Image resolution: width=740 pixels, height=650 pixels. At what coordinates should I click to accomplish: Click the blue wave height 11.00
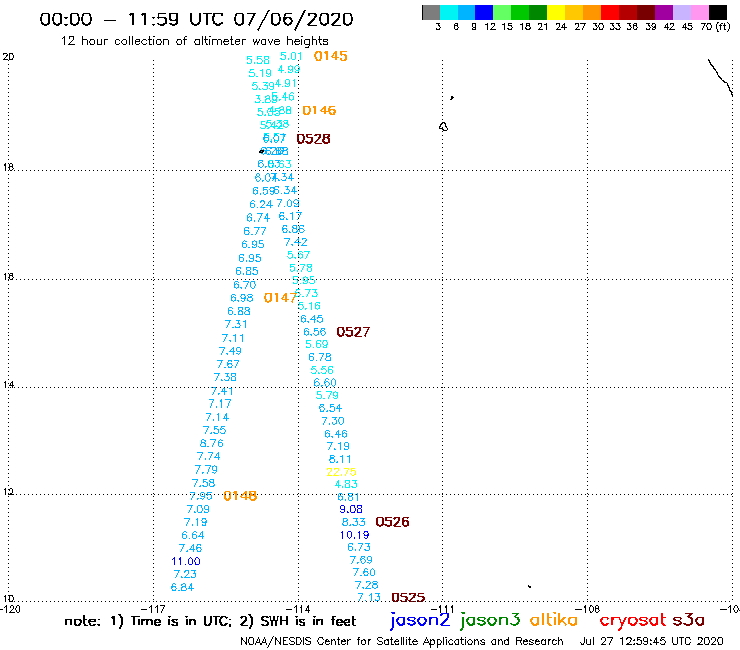[185, 561]
